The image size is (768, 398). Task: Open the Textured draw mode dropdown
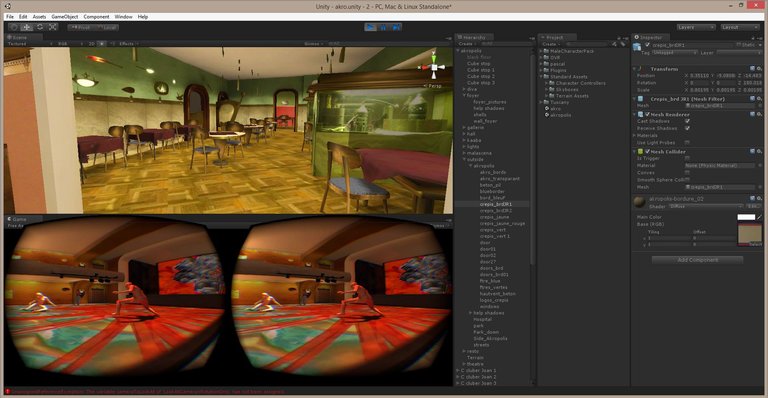[29, 44]
